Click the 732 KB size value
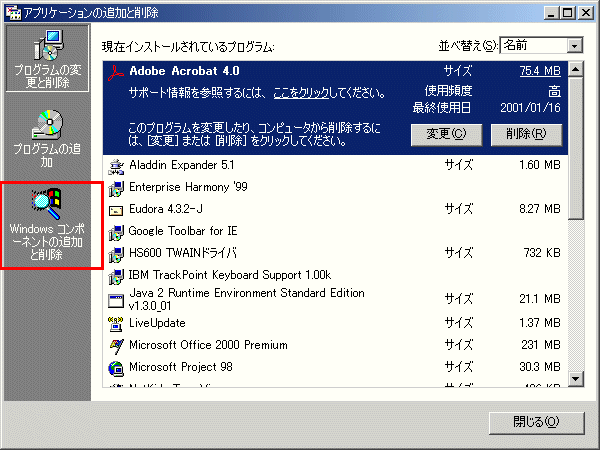 [x=542, y=253]
